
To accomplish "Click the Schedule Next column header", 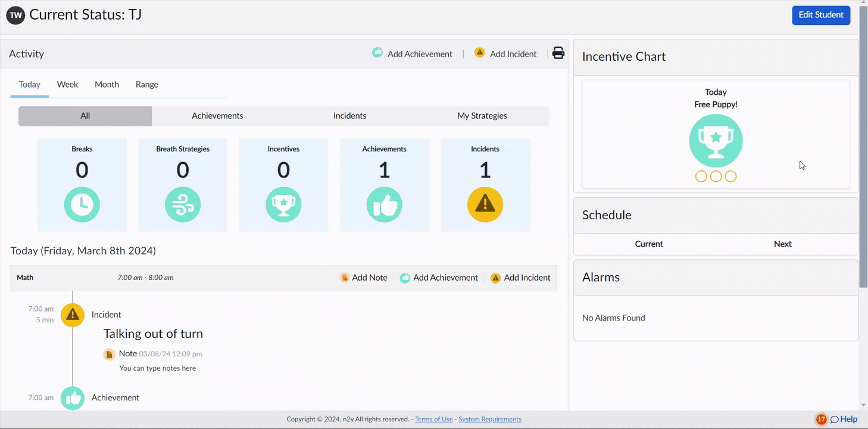I will (x=782, y=244).
